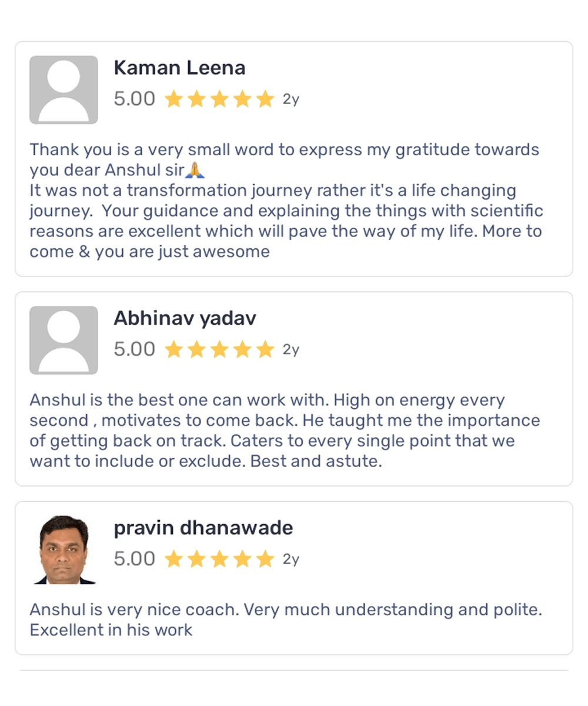Screen dimensions: 588x706
Task: Open reviewer name Abhinav yadav
Action: (x=185, y=318)
